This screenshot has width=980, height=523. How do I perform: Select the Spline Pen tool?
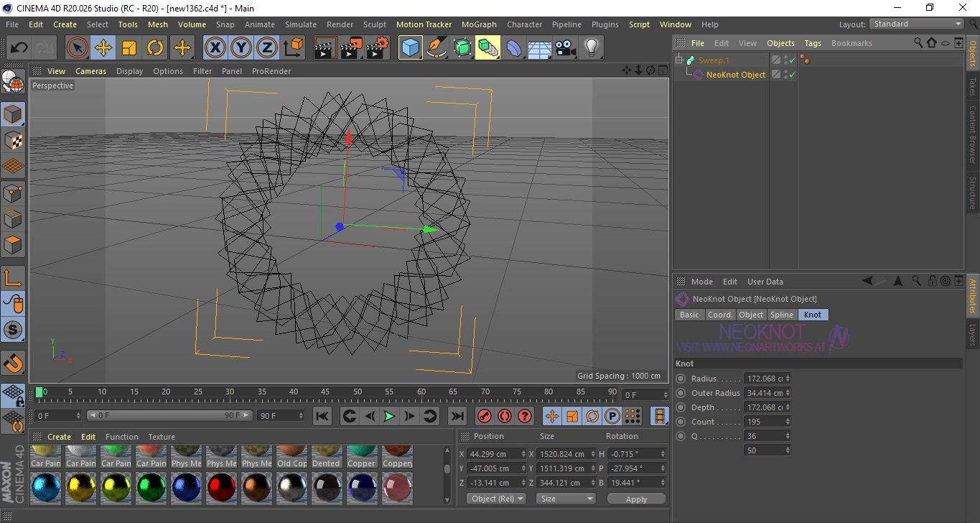point(436,48)
